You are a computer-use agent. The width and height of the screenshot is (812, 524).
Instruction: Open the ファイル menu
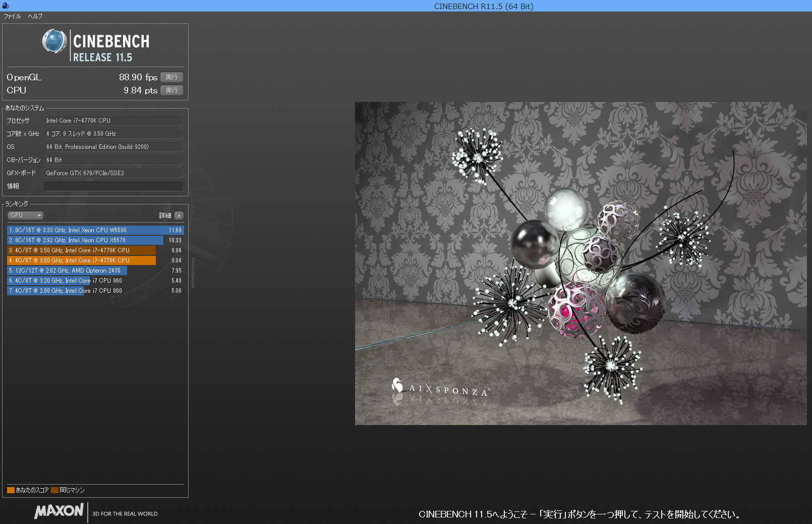click(12, 16)
